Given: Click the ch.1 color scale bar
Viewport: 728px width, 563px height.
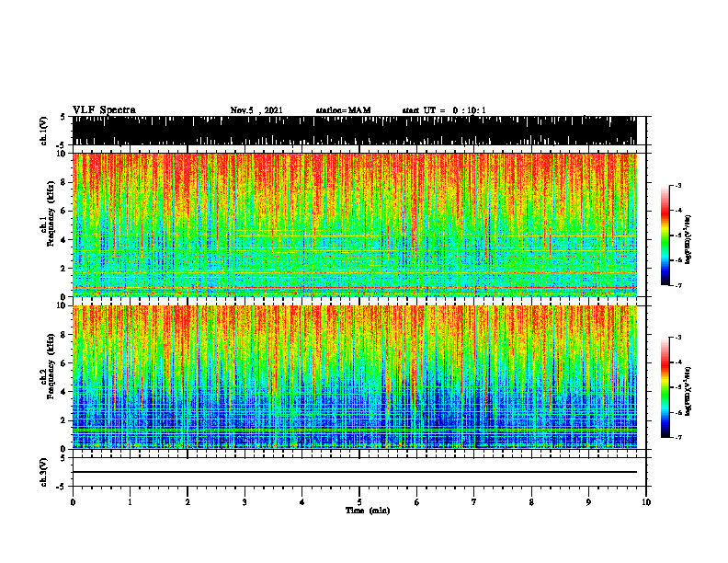Looking at the screenshot, I should tap(665, 236).
